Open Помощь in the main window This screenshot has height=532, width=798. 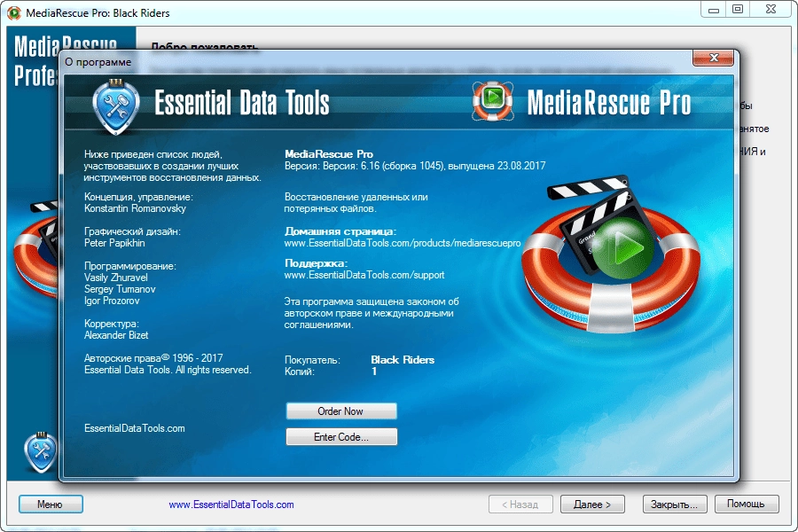click(746, 504)
